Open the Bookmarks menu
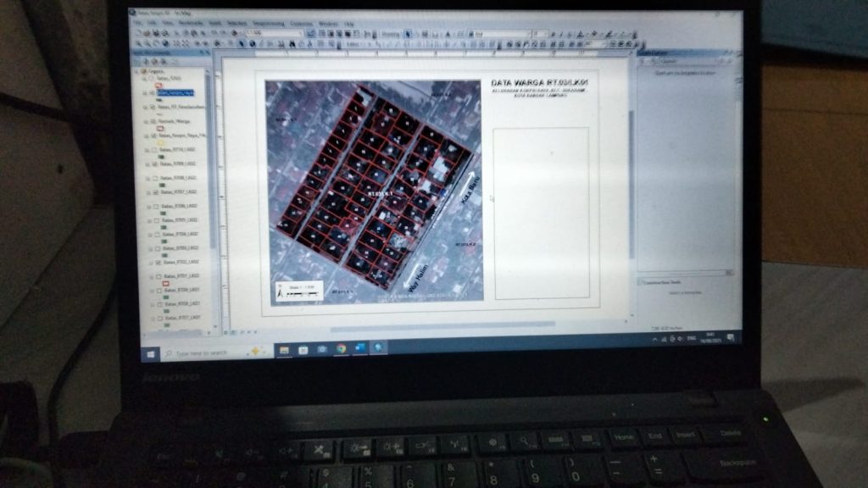Image resolution: width=868 pixels, height=488 pixels. click(x=191, y=23)
